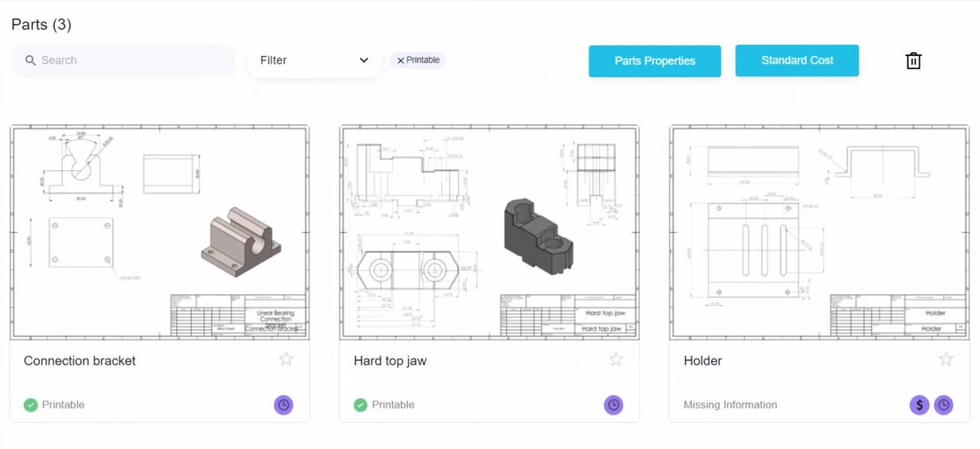Click the green Printable check on Connection bracket
The height and width of the screenshot is (449, 980).
pyautogui.click(x=30, y=405)
